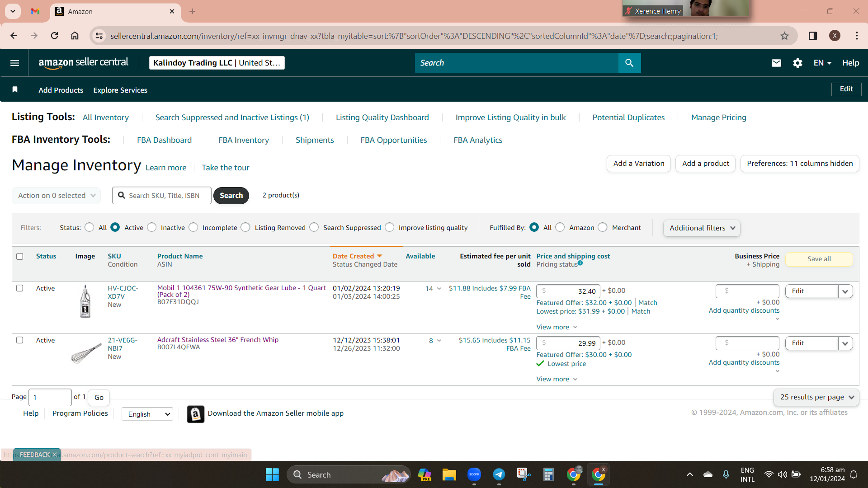Expand Edit dropdown arrow for Mobil 1 row
This screenshot has height=488, width=868.
click(845, 291)
